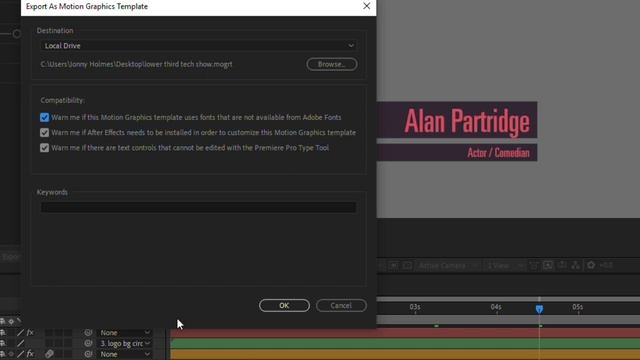Toggle the quality slash switch on the bottom layer
This screenshot has width=640, height=360.
coord(20,354)
